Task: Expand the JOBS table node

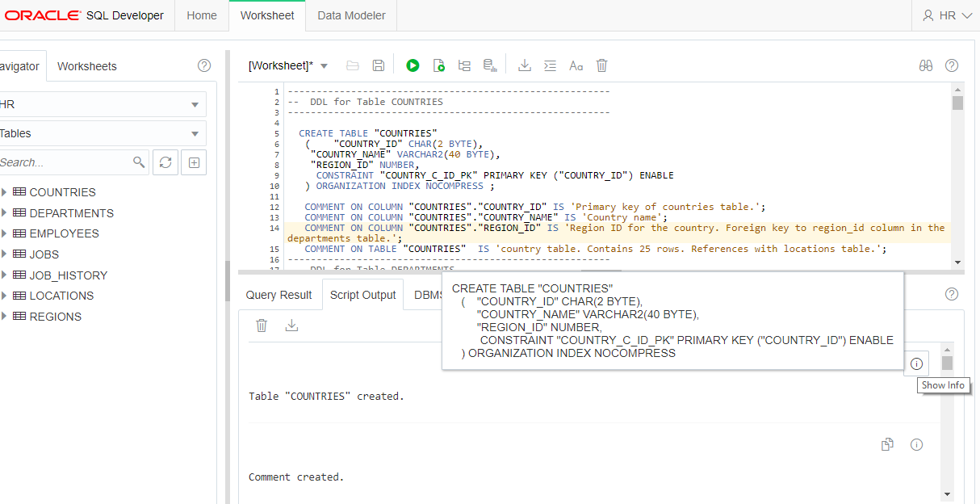Action: [4, 254]
